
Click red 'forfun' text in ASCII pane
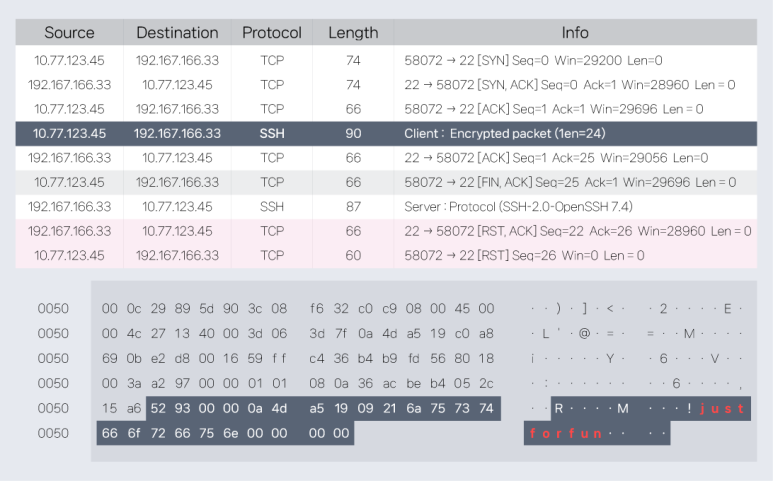[x=565, y=434]
